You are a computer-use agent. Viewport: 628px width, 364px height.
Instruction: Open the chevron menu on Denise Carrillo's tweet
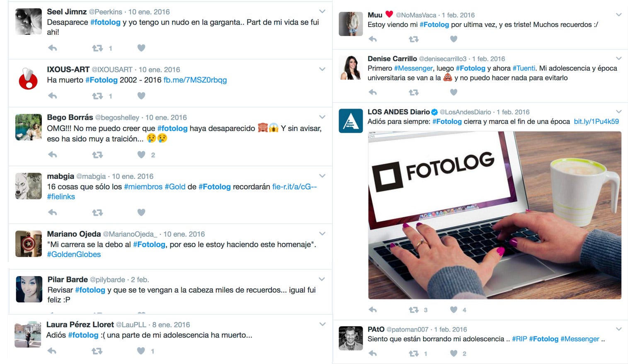coord(618,58)
